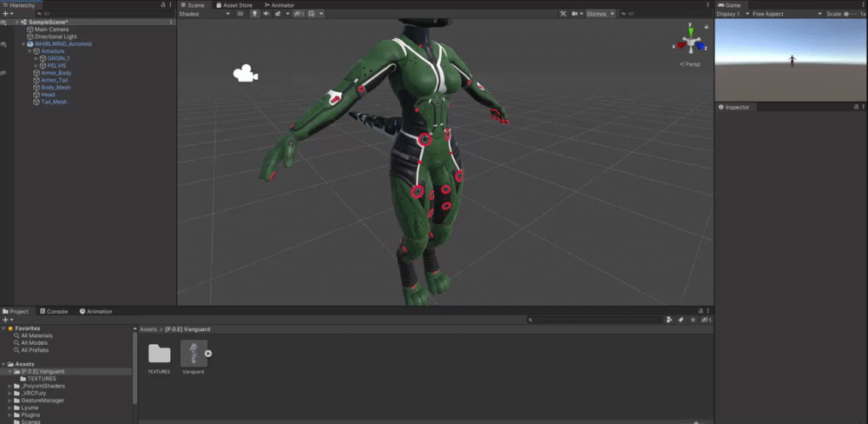This screenshot has height=424, width=868.
Task: Open the Shaded draw mode dropdown
Action: pos(204,14)
